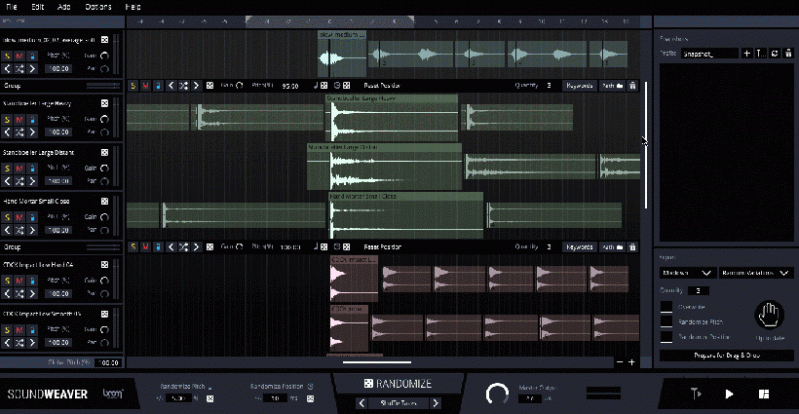799x414 pixels.
Task: Click the drag-and-drop hand icon
Action: click(769, 315)
